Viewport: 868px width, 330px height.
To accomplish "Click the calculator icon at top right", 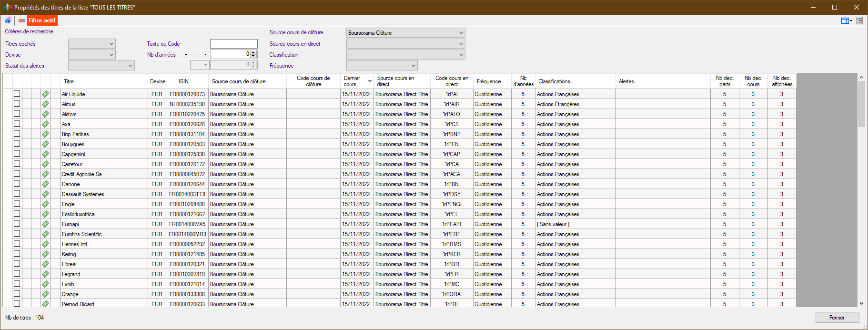I will click(x=859, y=20).
